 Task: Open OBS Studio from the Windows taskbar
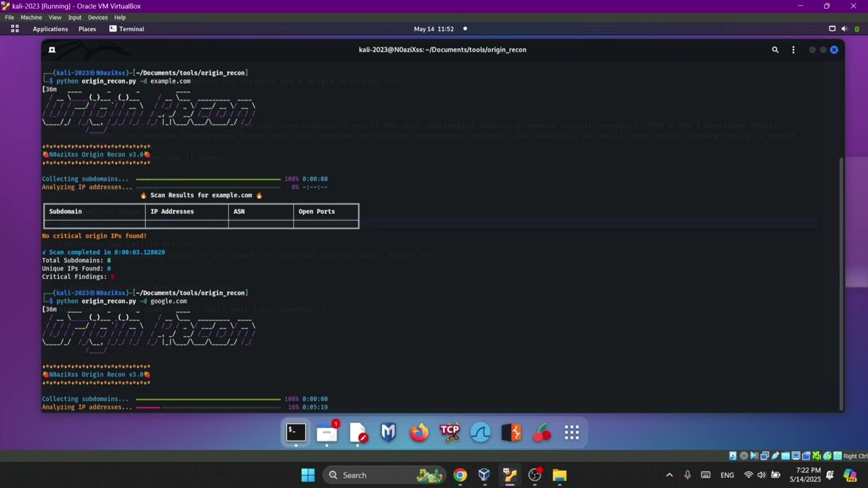(x=535, y=475)
